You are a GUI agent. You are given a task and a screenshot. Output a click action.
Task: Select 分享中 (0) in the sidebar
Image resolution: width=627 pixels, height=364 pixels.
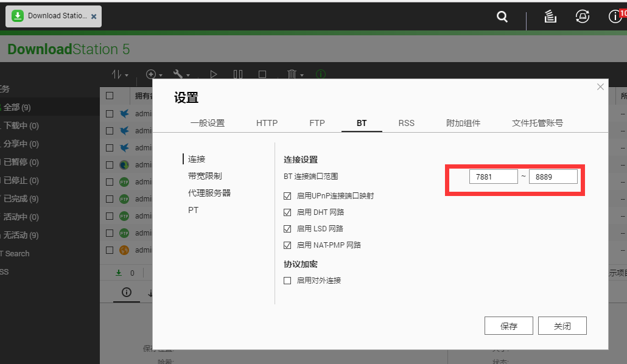pyautogui.click(x=21, y=144)
